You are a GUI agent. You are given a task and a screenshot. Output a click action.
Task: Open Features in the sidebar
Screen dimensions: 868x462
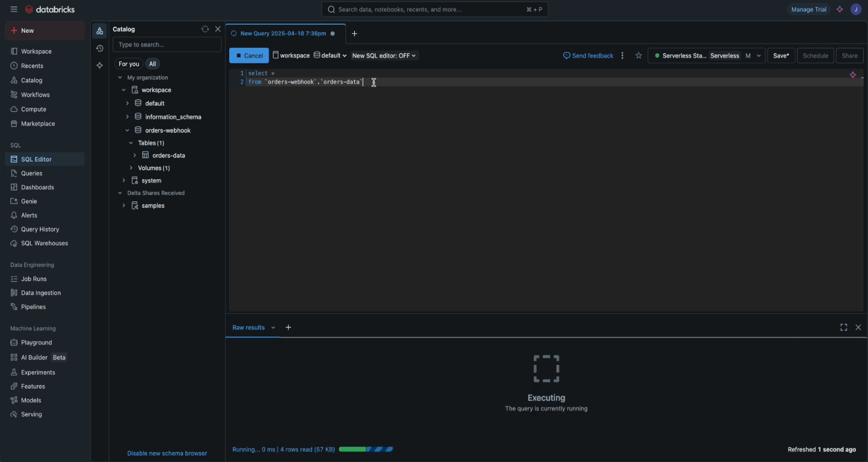pos(45,386)
